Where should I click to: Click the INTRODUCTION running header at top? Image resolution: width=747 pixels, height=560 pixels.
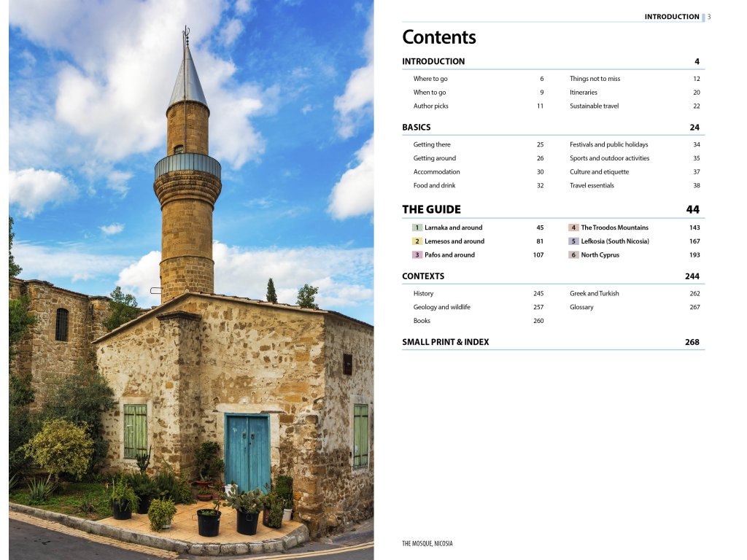tap(672, 17)
